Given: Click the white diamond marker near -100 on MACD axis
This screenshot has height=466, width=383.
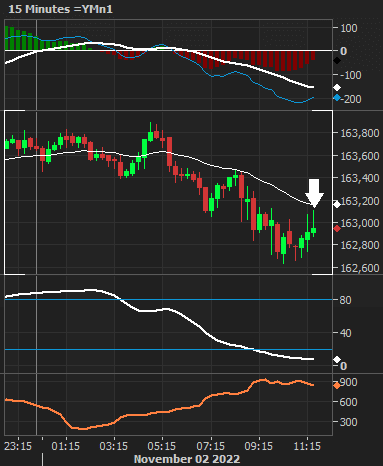Looking at the screenshot, I should (337, 88).
